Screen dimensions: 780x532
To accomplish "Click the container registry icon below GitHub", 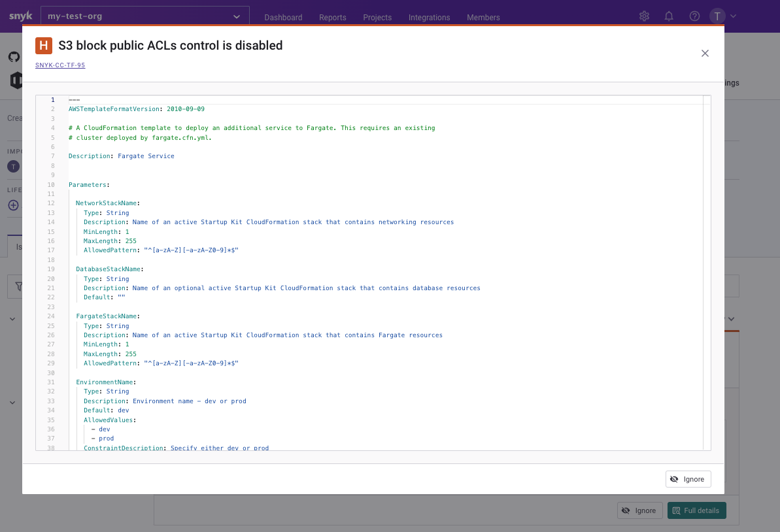I will pyautogui.click(x=14, y=80).
